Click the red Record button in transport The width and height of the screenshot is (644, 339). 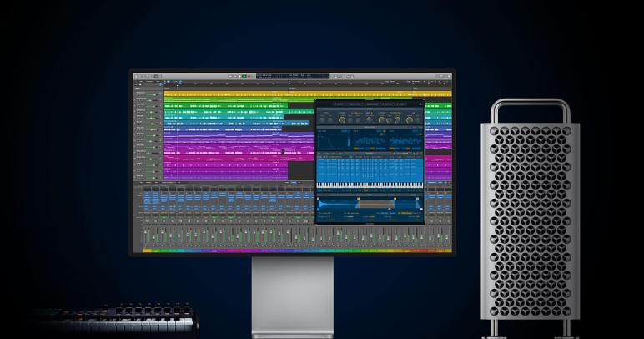point(249,77)
